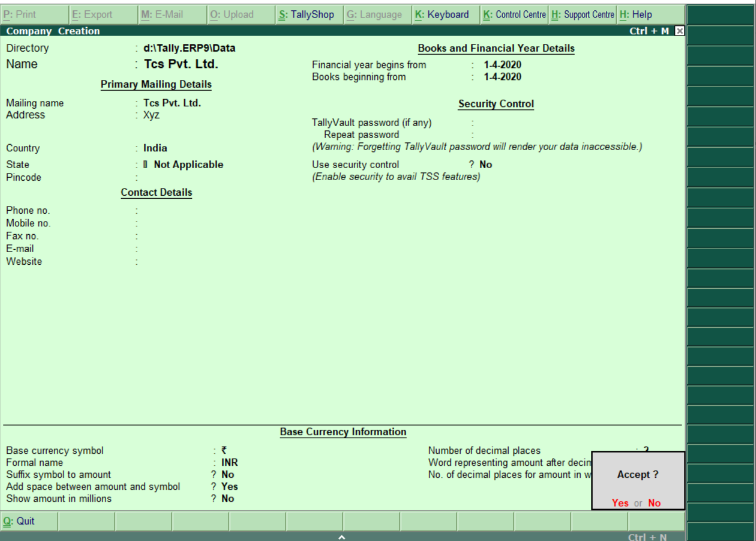Toggle Show amount in millions value
This screenshot has height=541, width=756.
point(228,499)
